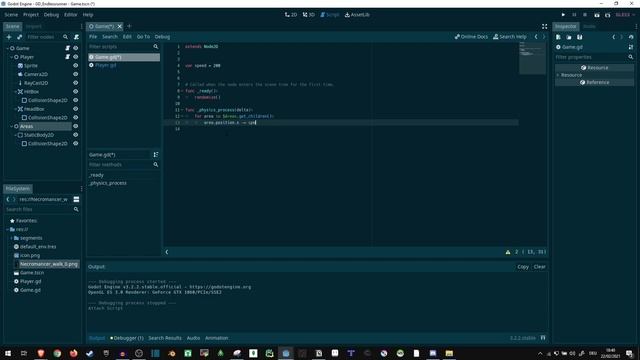Switch to the Import tab

coord(33,27)
